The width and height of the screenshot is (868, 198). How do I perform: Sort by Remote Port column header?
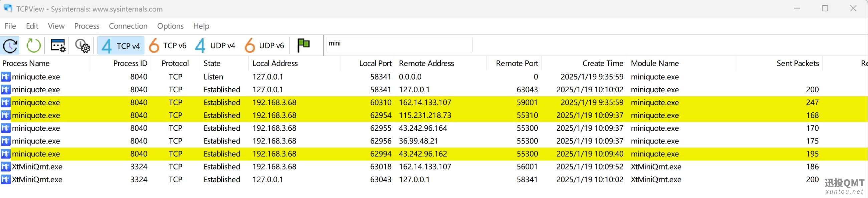(516, 64)
